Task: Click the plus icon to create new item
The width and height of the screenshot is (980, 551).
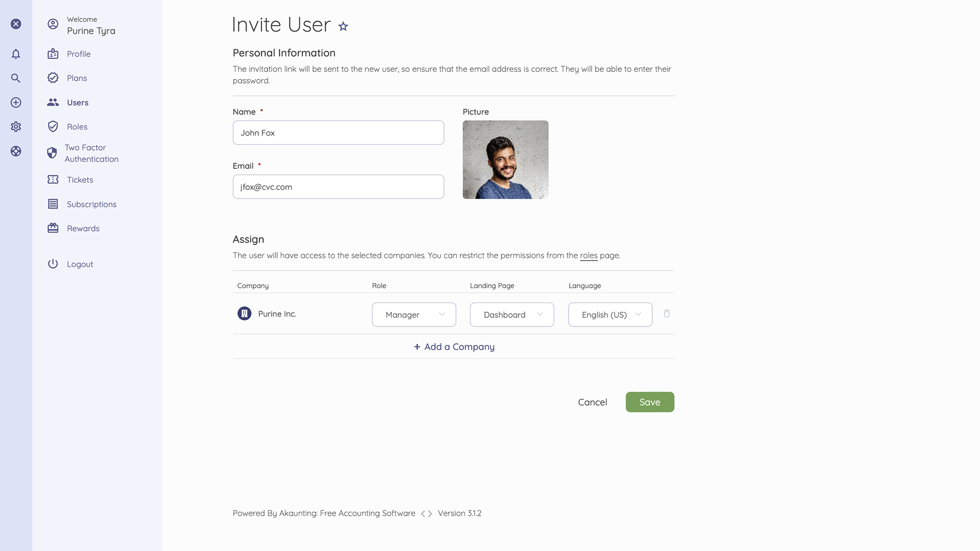Action: click(16, 102)
